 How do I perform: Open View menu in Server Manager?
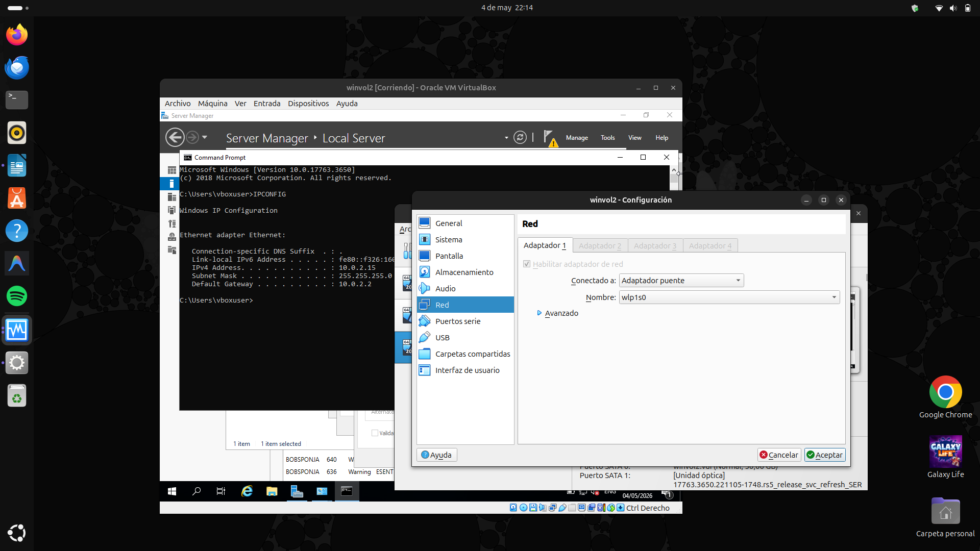click(635, 138)
